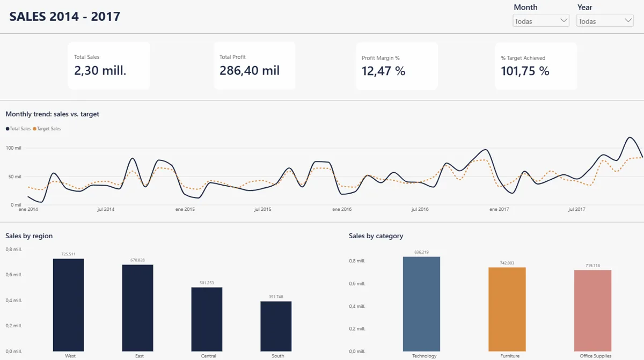
Task: Click the Sales by category chart title
Action: [x=376, y=236]
